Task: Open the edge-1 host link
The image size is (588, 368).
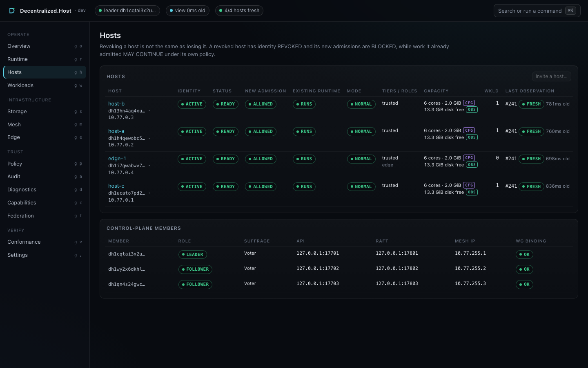Action: (x=117, y=159)
